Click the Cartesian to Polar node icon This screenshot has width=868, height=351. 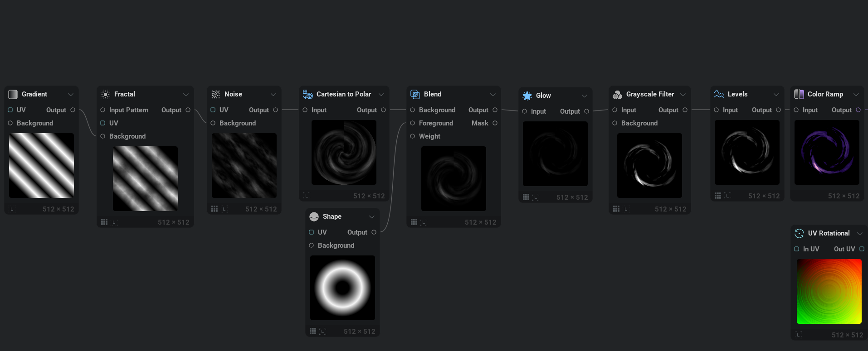click(x=308, y=94)
